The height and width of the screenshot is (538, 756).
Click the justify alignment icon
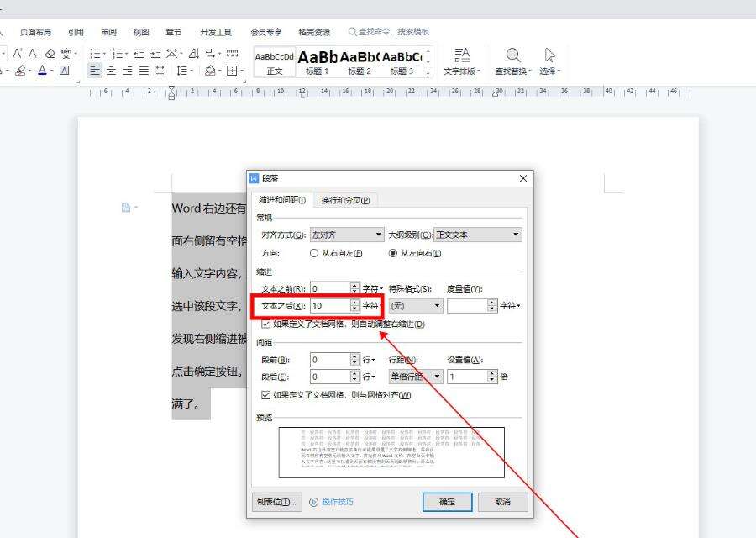tap(144, 71)
